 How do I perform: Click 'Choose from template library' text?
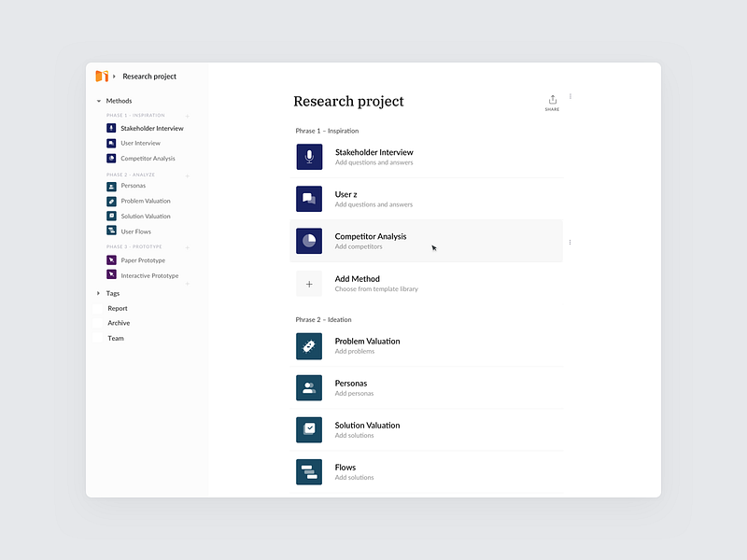click(376, 289)
